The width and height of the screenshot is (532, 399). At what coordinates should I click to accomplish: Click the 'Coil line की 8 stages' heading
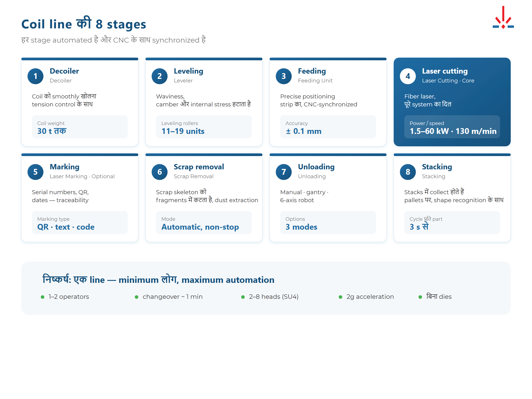84,23
